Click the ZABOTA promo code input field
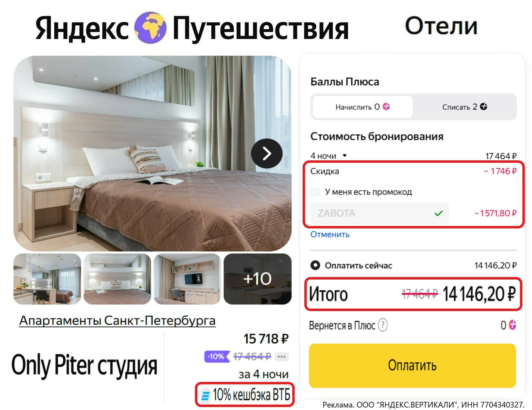This screenshot has width=532, height=410. click(x=379, y=213)
